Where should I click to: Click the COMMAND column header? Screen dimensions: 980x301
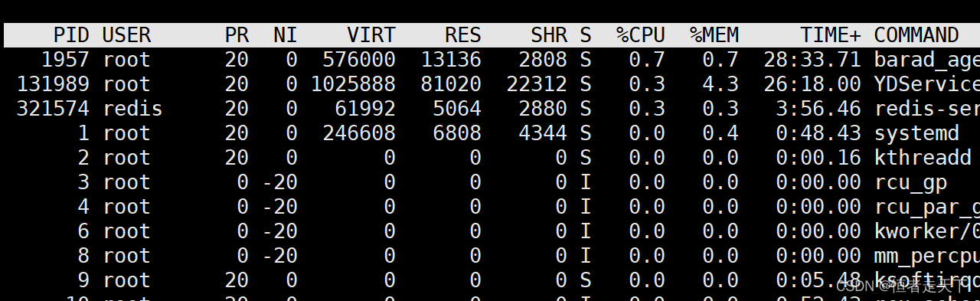point(916,35)
